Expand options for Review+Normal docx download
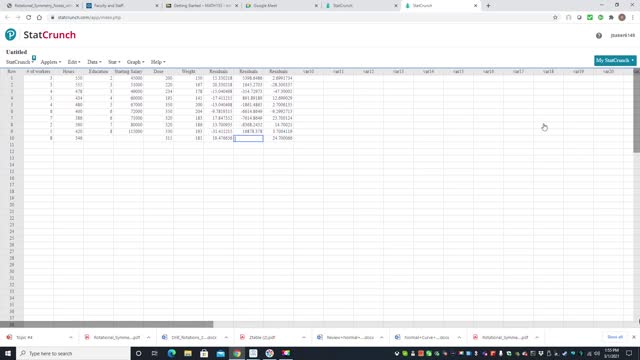This screenshot has width=640, height=360. click(382, 337)
